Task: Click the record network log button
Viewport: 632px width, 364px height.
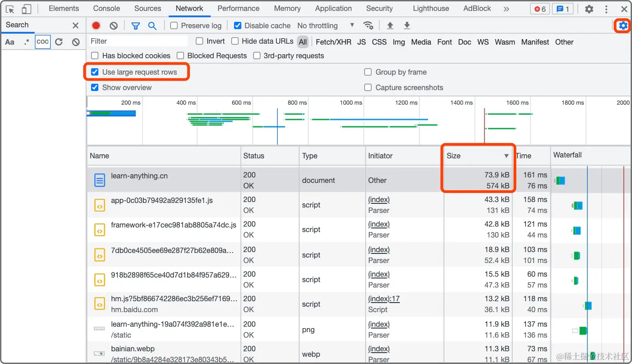Action: coord(96,26)
